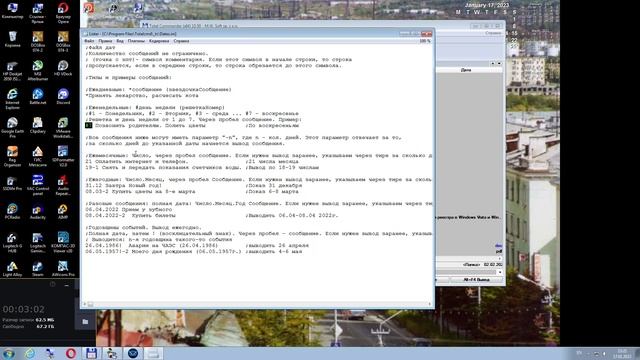This screenshot has height=360, width=640.
Task: Open the mail app icon in taskbar
Action: 133,353
